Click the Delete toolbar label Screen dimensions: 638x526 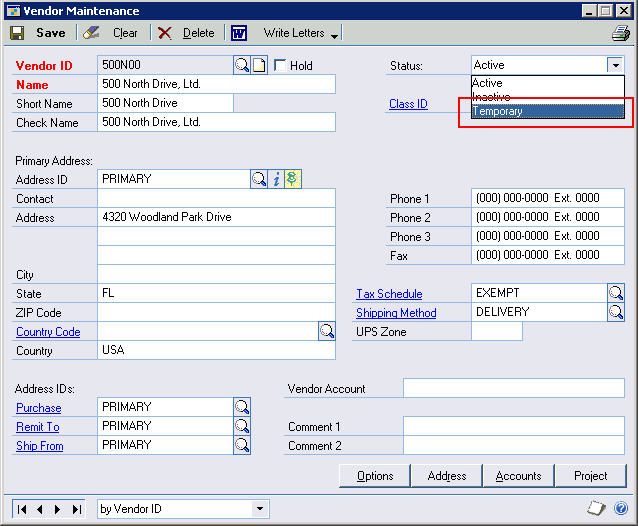tap(199, 33)
